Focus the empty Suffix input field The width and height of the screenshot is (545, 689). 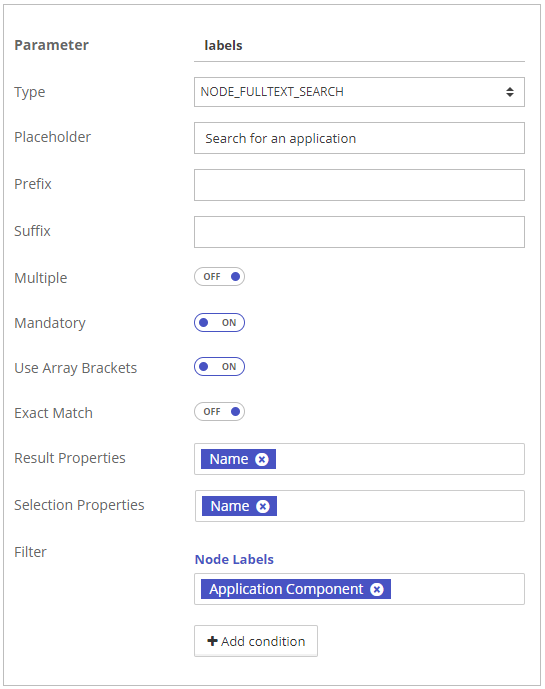[359, 232]
